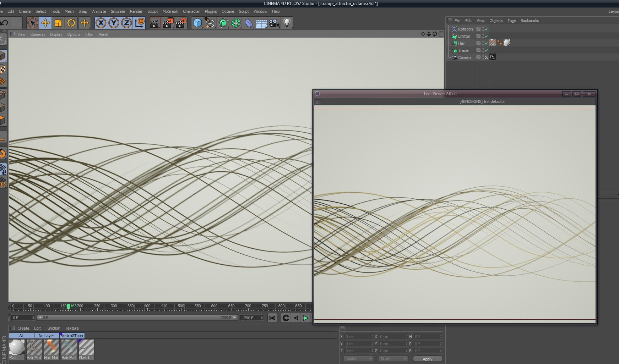Open the Edit Render Settings icon
This screenshot has width=619, height=364.
click(181, 23)
